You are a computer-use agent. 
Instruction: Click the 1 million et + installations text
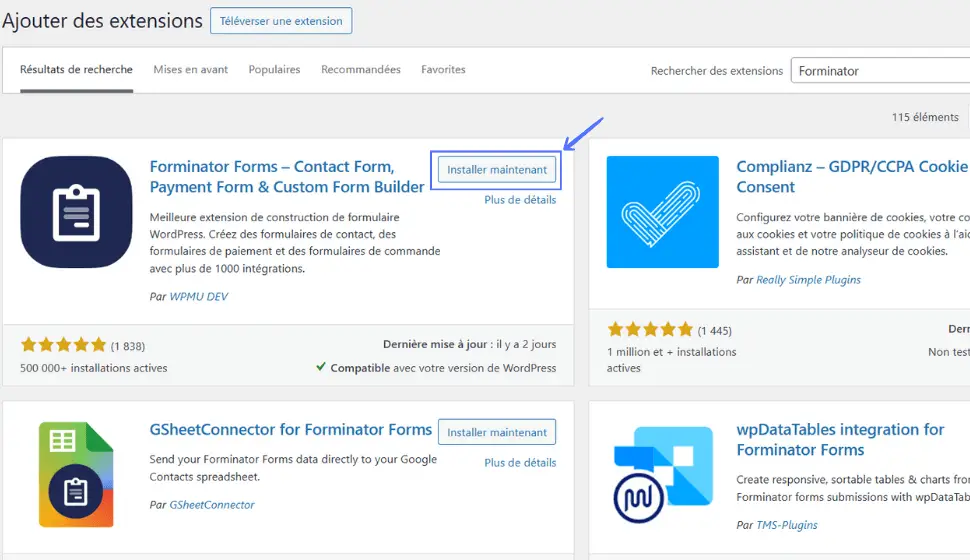click(671, 360)
